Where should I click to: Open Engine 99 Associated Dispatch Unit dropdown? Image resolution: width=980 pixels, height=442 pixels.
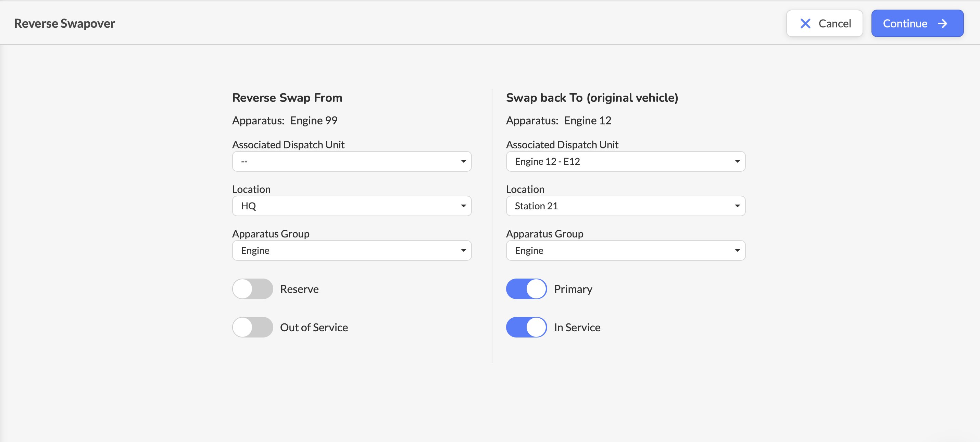351,161
